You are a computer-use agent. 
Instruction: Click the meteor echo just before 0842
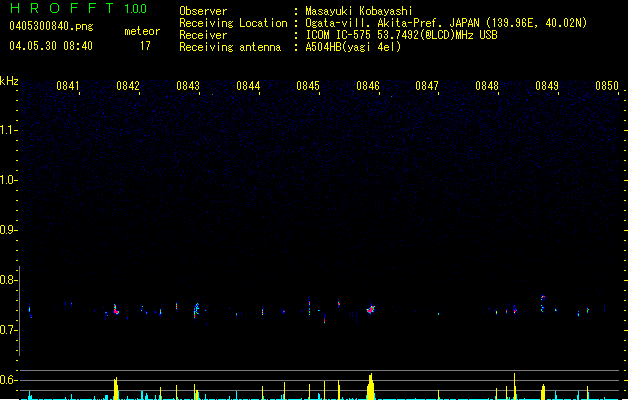[116, 309]
